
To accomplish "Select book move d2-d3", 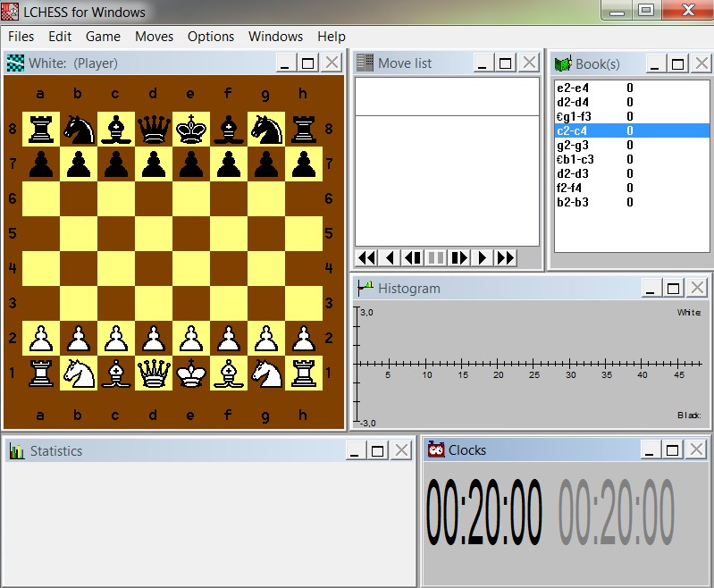I will pos(632,173).
